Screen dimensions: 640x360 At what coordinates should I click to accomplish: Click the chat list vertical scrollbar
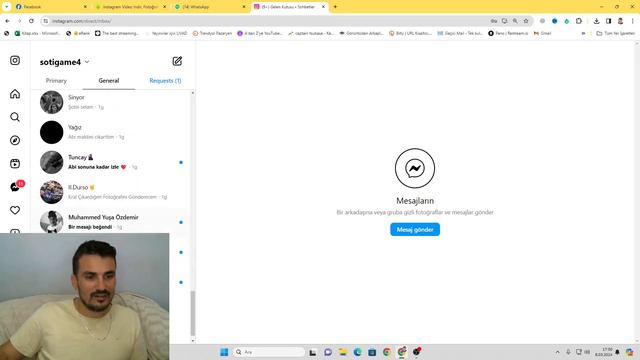point(193,313)
